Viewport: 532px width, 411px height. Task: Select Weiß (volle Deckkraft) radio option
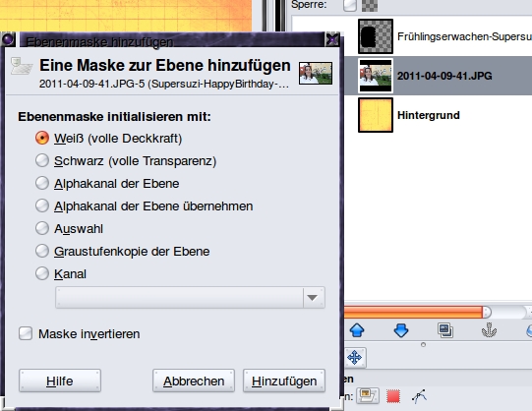coord(42,138)
